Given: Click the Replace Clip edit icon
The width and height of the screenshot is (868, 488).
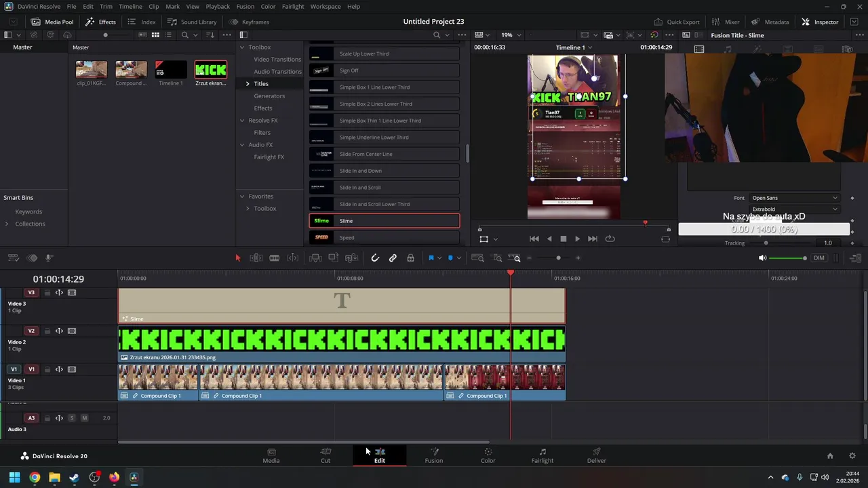Looking at the screenshot, I should tap(351, 258).
